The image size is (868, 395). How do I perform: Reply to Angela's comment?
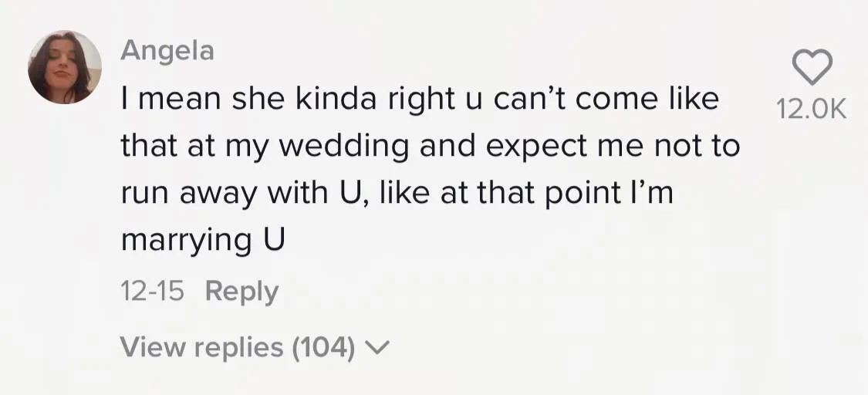[241, 292]
